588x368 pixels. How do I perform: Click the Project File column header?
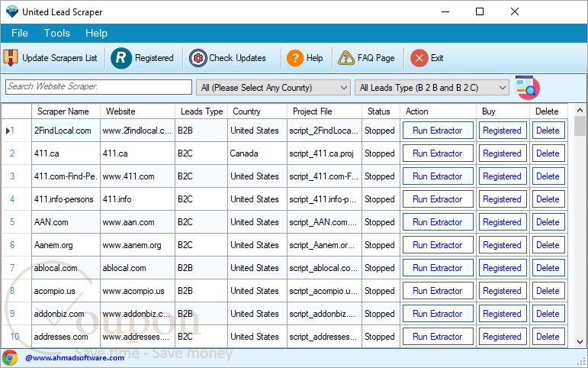(324, 111)
